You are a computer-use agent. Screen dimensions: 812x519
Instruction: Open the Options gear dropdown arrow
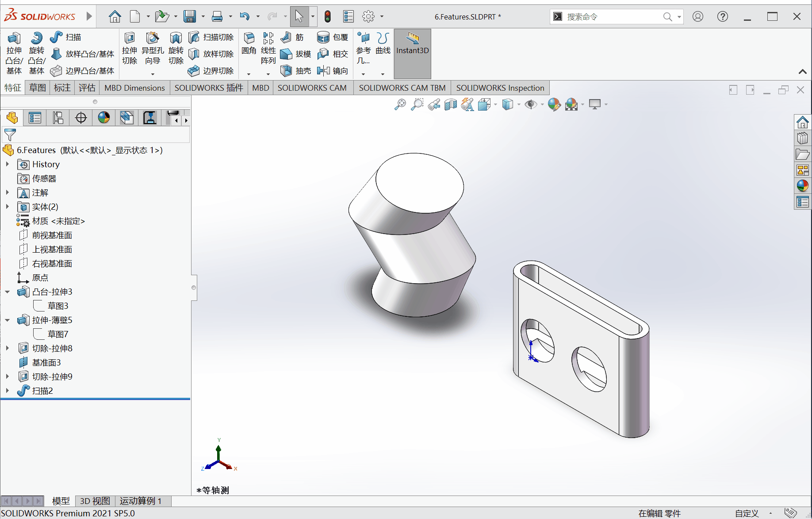click(382, 17)
